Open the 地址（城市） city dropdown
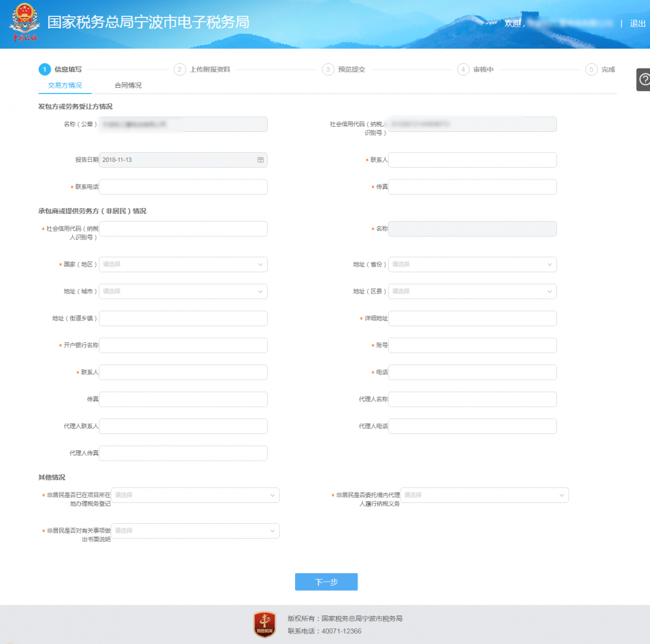Viewport: 650px width, 644px height. [x=183, y=291]
